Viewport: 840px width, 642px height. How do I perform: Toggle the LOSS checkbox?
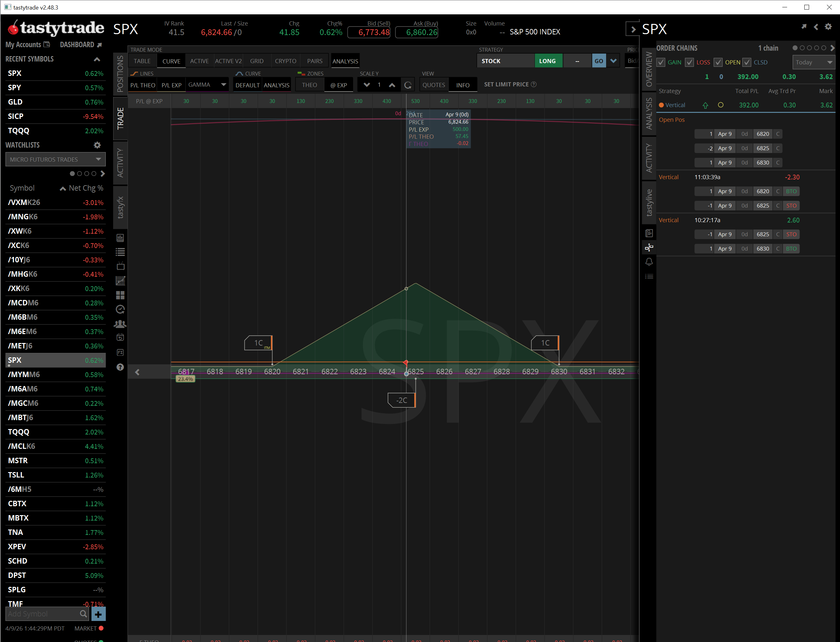[x=690, y=62]
